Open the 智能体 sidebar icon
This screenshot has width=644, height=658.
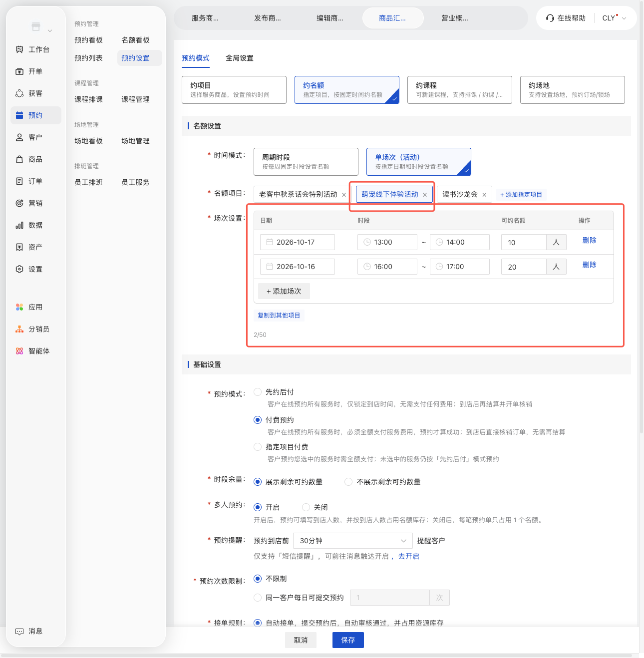tap(19, 351)
